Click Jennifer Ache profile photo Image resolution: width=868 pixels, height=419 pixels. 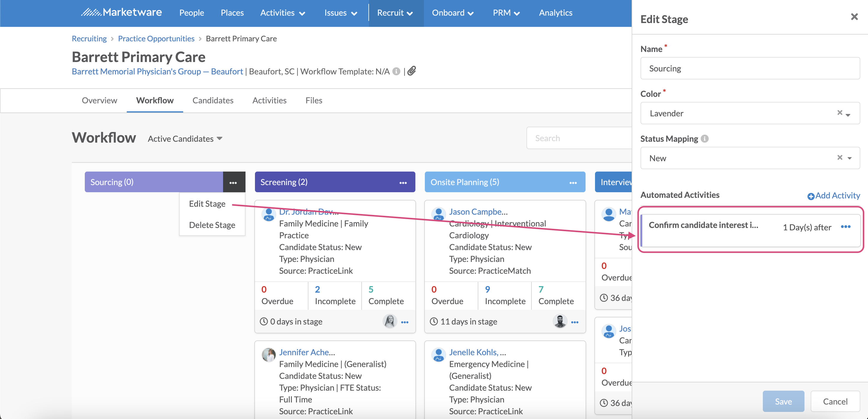pyautogui.click(x=269, y=355)
